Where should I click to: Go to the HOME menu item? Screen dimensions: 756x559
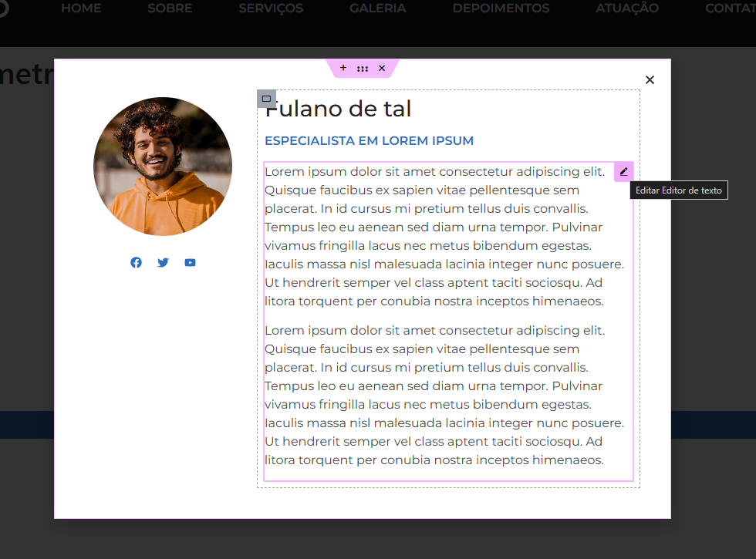pos(81,8)
